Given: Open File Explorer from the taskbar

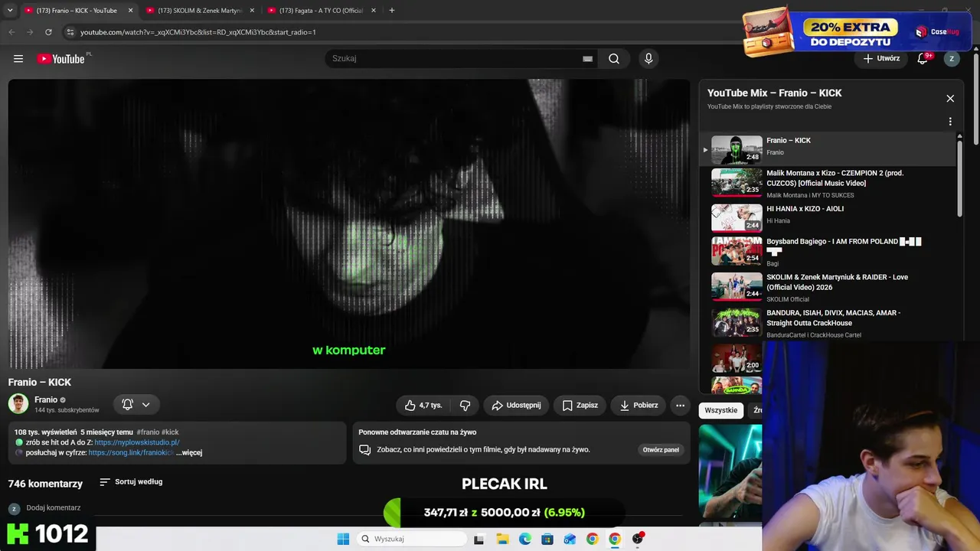Looking at the screenshot, I should tap(502, 539).
